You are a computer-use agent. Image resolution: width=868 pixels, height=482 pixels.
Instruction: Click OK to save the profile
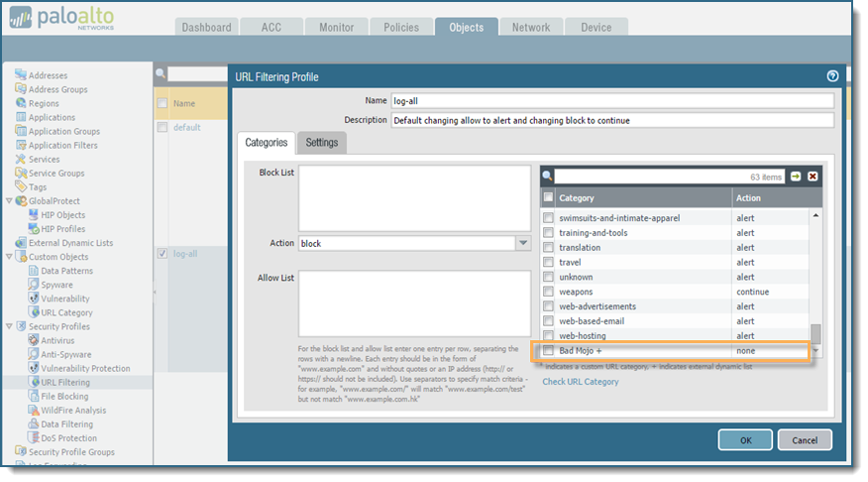click(746, 440)
